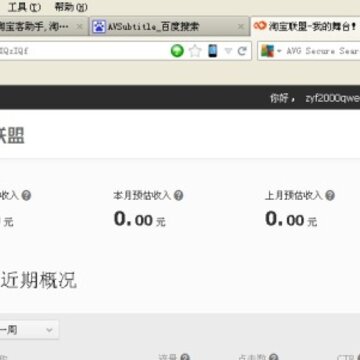360x360 pixels.
Task: Click the green go arrow in address bar
Action: click(x=177, y=51)
